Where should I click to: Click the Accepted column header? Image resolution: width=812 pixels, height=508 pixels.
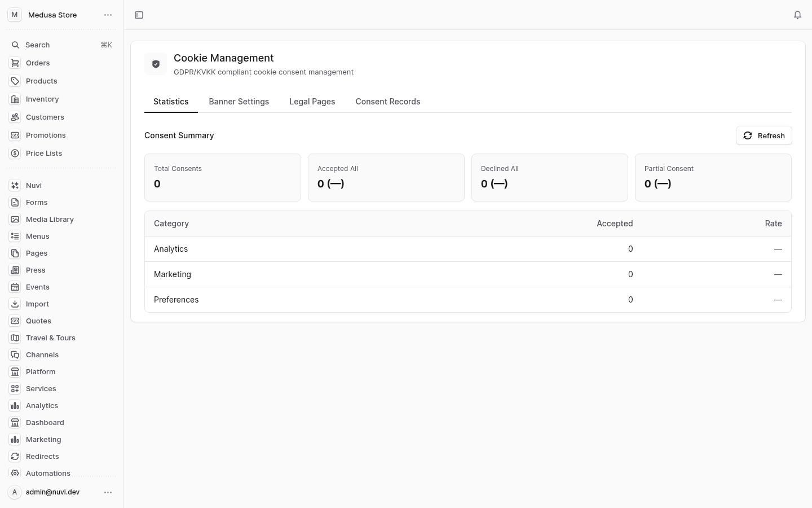tap(615, 224)
